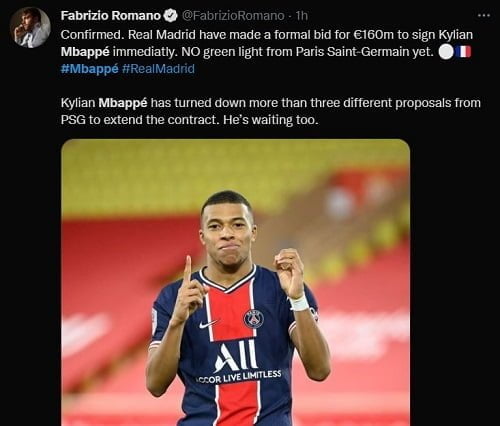Click the bold Mbappé before 'immediatly'
500x426 pixels.
85,52
